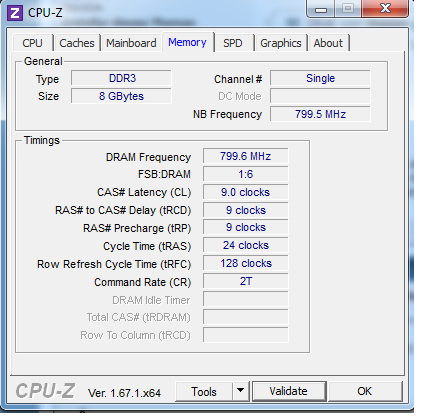Screen dimensions: 425x416
Task: Go to the About tab
Action: (x=328, y=43)
